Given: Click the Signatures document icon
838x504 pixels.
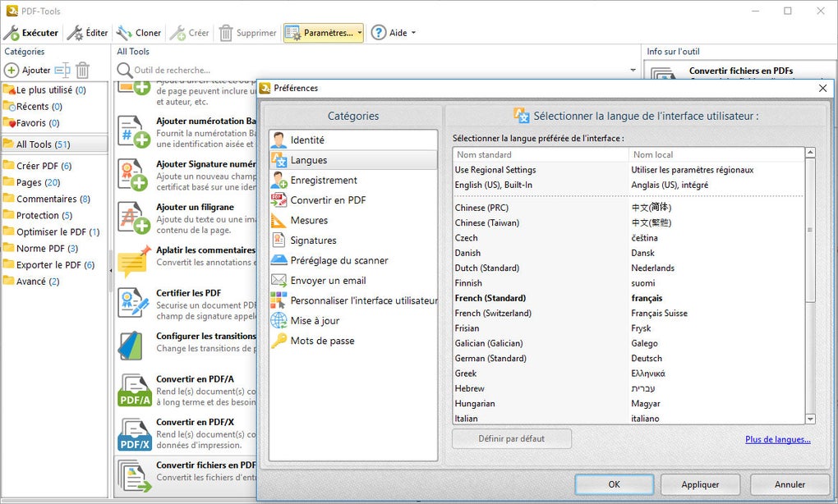Looking at the screenshot, I should [279, 241].
